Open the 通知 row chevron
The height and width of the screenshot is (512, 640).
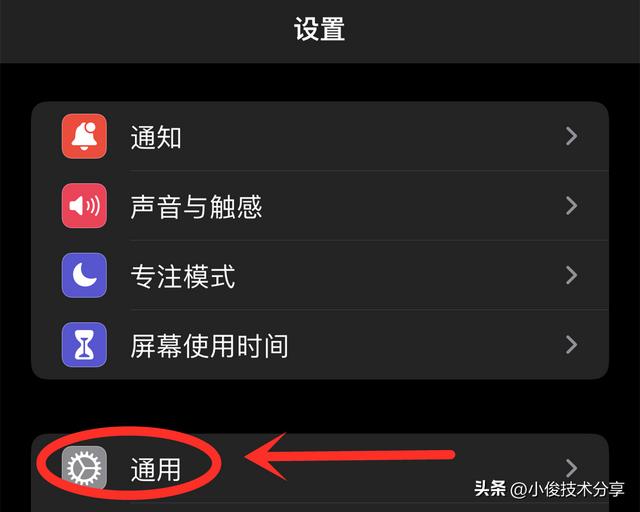[x=571, y=136]
